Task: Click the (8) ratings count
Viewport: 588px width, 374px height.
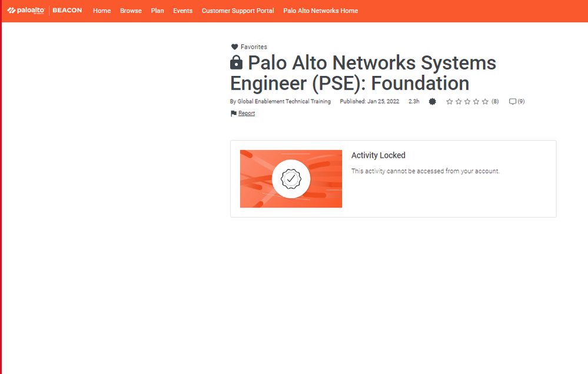Action: (496, 101)
